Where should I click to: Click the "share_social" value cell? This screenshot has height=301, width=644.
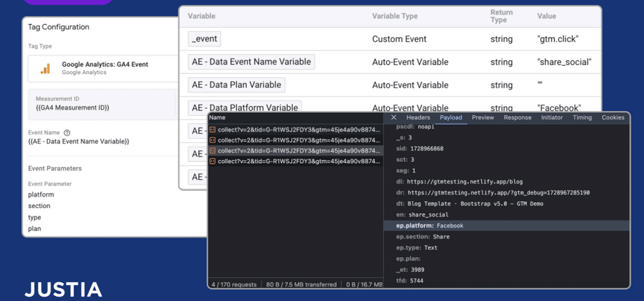click(564, 62)
